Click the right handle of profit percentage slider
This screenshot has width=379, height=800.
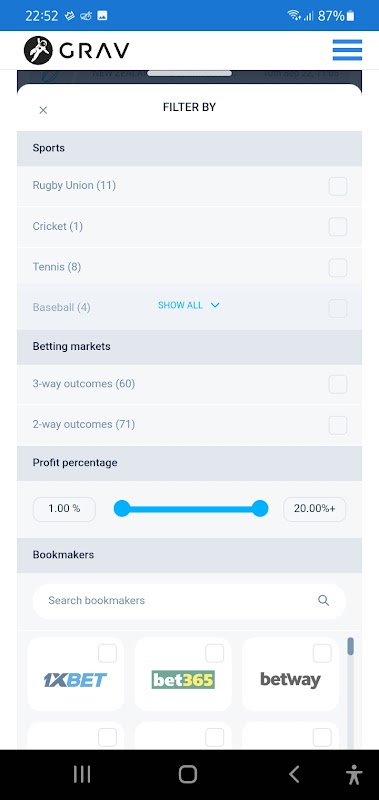260,509
